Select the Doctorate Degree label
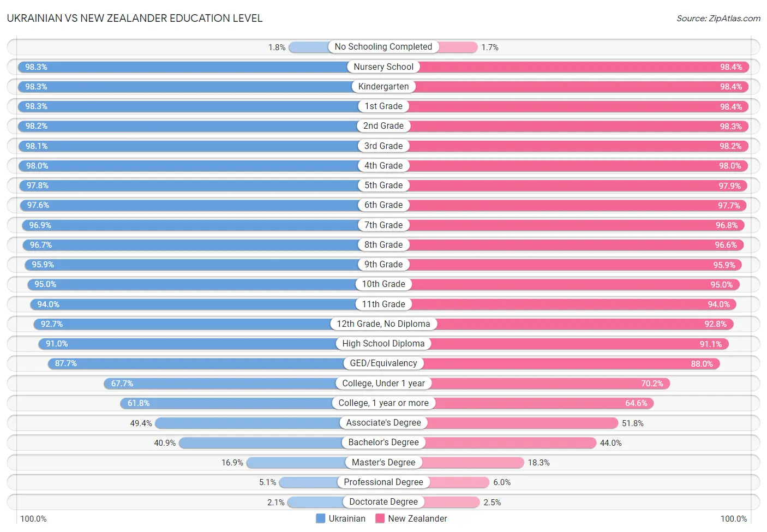This screenshot has height=532, width=767. 383,502
